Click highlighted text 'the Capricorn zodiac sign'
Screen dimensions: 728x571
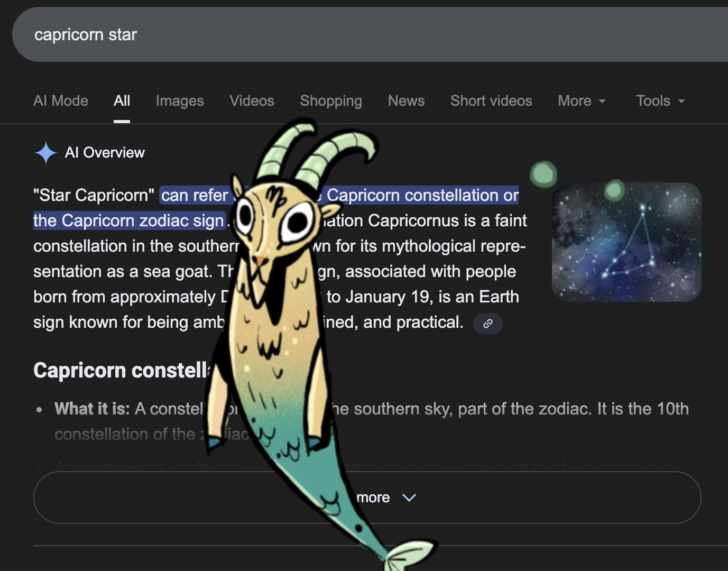(x=129, y=220)
